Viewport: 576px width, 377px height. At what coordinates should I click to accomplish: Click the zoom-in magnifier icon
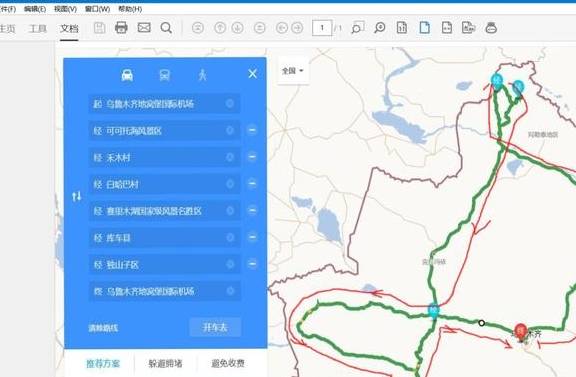click(379, 28)
